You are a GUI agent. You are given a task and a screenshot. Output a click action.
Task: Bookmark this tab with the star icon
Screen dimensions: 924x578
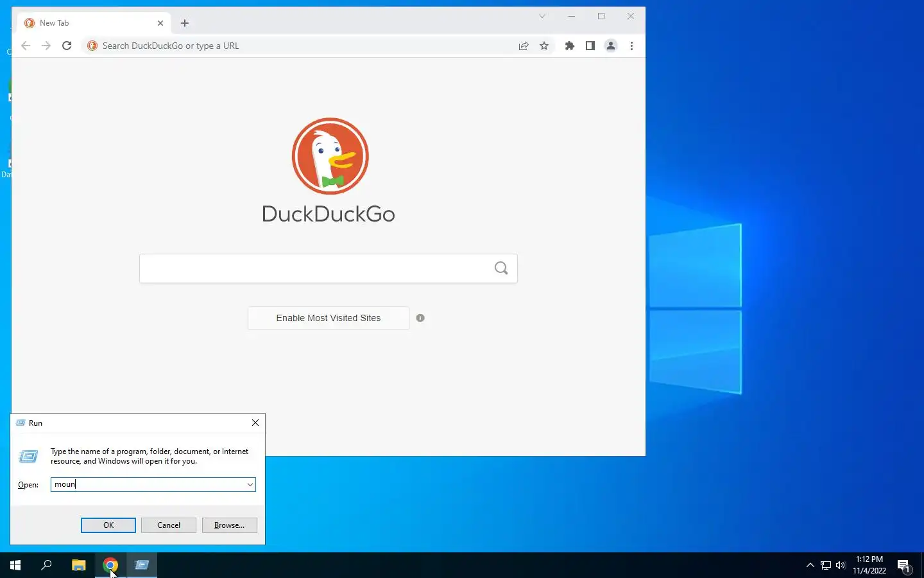544,46
